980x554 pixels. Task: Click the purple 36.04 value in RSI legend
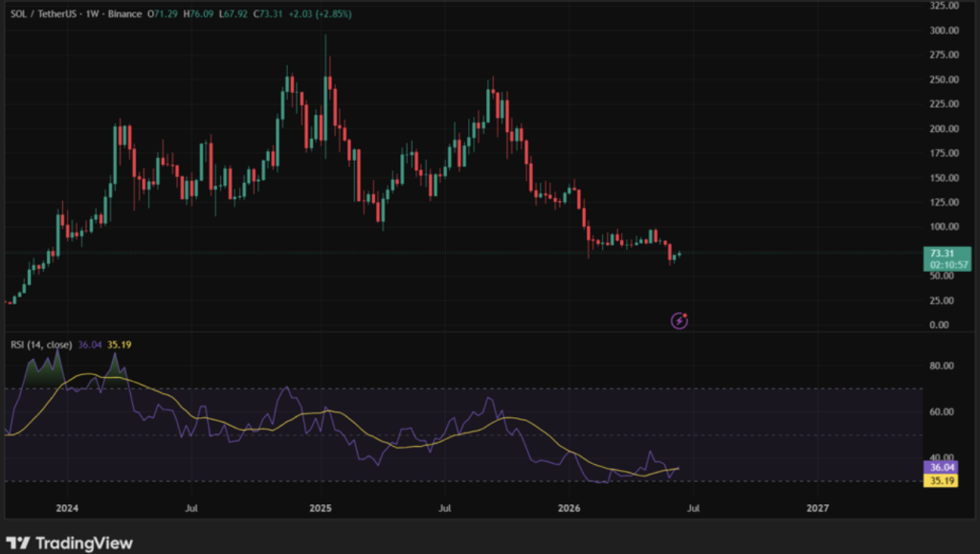(x=89, y=344)
